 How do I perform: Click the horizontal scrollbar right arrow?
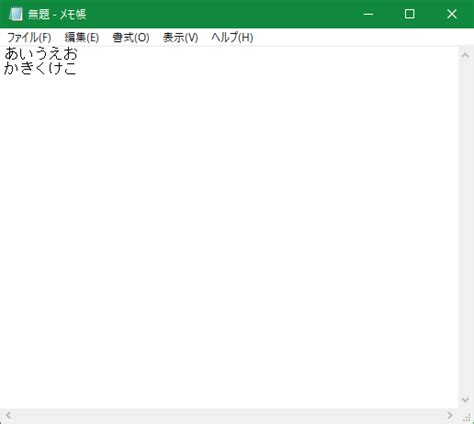tap(450, 415)
